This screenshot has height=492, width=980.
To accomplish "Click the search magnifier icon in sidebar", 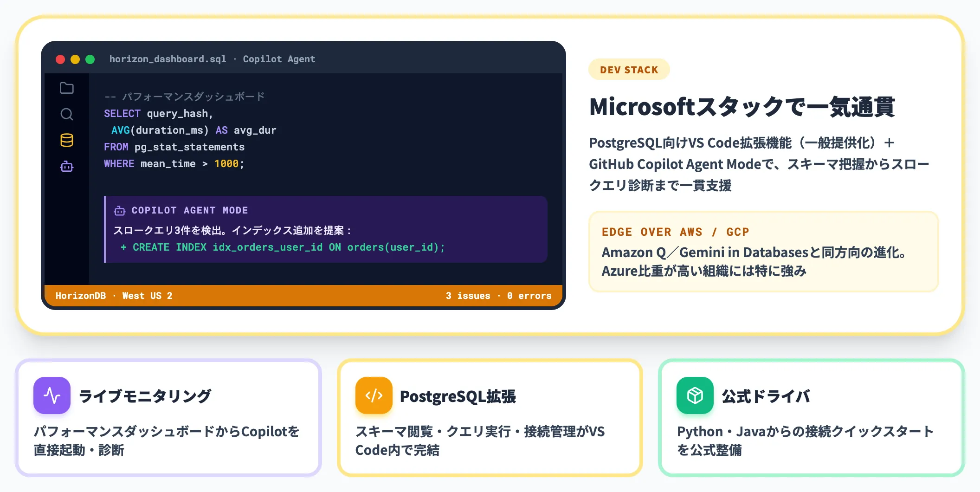I will (x=67, y=114).
